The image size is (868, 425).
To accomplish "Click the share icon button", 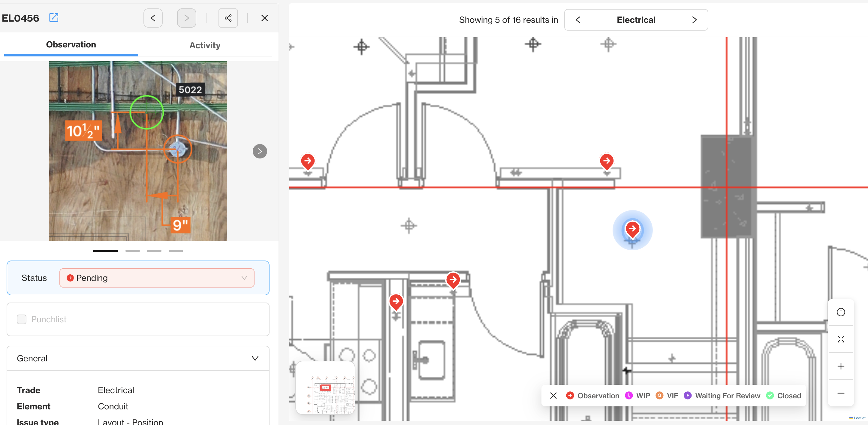I will (x=228, y=18).
